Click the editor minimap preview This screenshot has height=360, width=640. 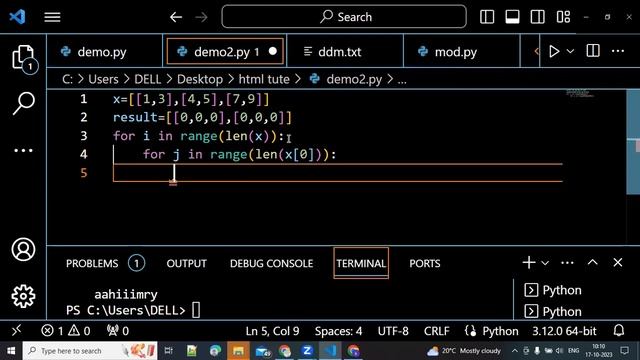point(580,93)
